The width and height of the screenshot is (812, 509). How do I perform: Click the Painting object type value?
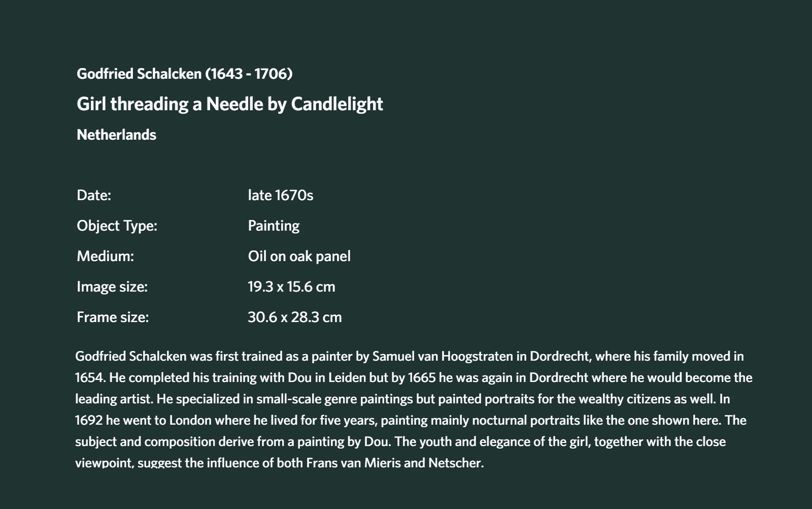coord(274,226)
